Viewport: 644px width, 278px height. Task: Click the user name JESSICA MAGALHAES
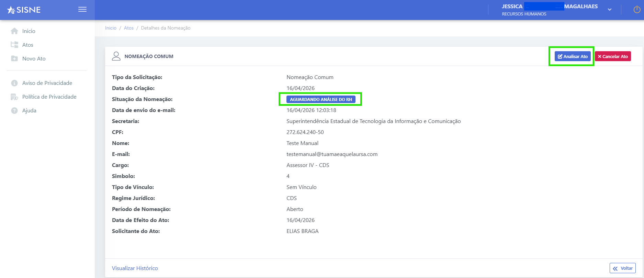tap(550, 6)
